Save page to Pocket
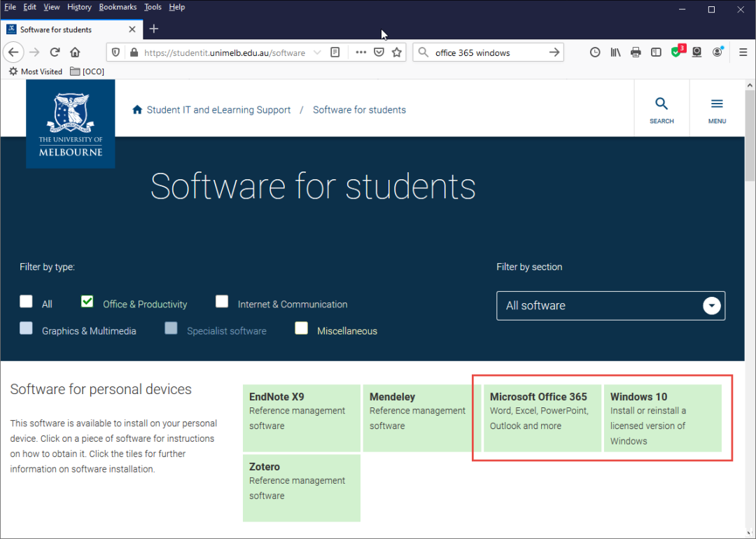The height and width of the screenshot is (539, 756). pos(379,52)
